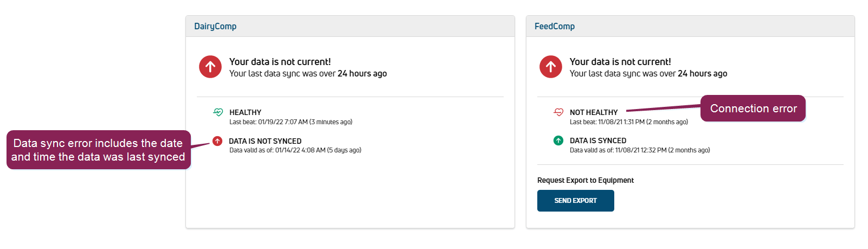The image size is (868, 249).
Task: Click the NOT HEALTHY status label
Action: pos(594,112)
